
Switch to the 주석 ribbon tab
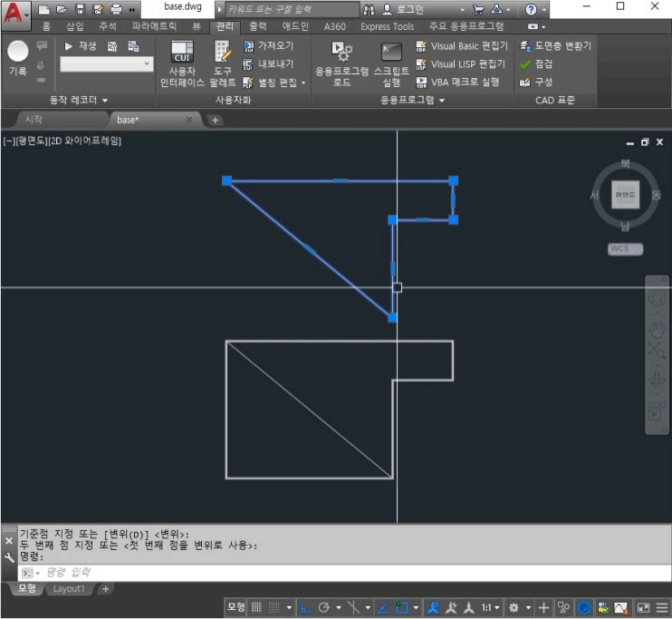click(108, 26)
